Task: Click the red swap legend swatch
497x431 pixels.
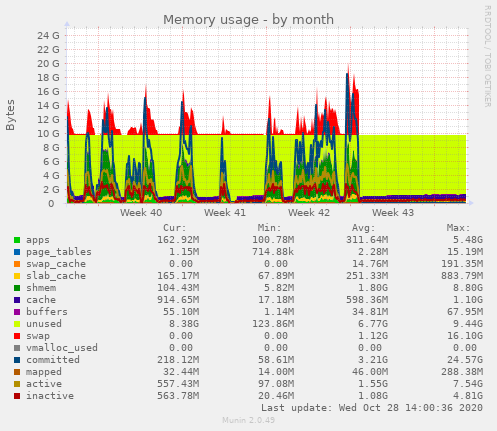Action: tap(17, 336)
